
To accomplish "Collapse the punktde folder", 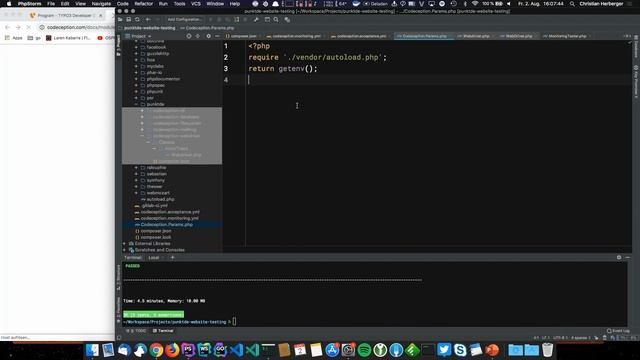I will 136,104.
